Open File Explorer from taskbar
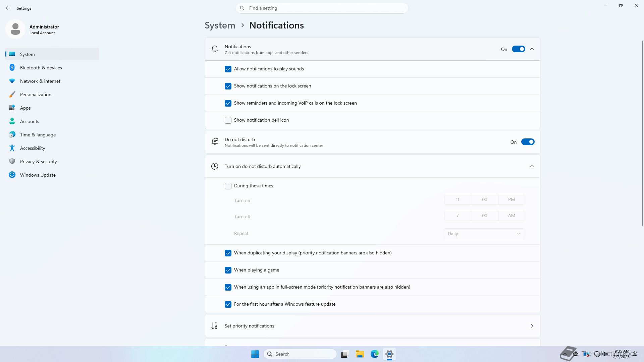 (x=360, y=354)
